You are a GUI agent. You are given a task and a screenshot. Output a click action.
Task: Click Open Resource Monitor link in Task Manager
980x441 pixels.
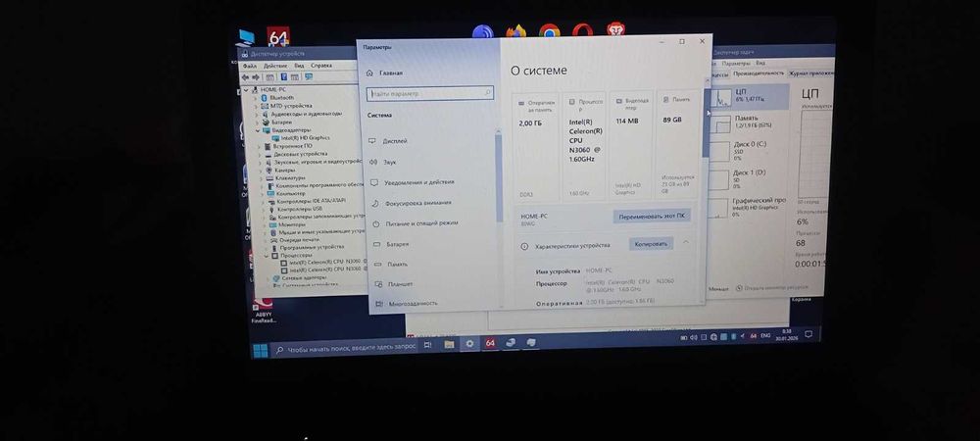[772, 288]
